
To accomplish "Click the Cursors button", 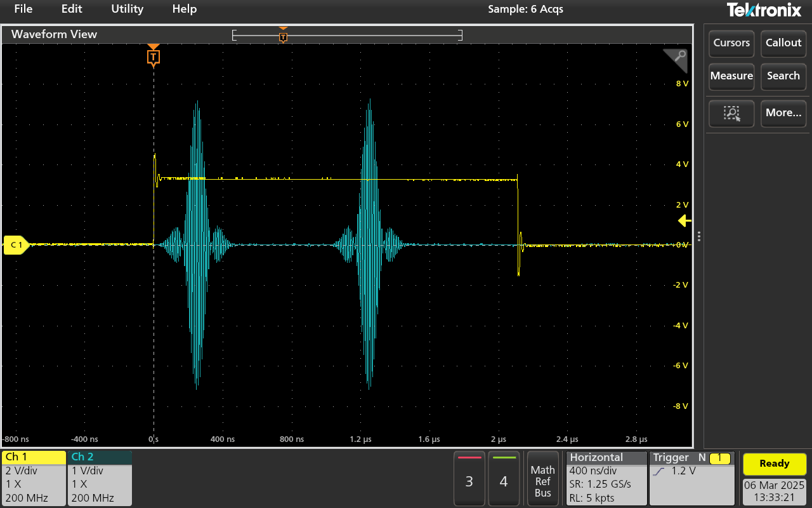I will click(x=731, y=43).
